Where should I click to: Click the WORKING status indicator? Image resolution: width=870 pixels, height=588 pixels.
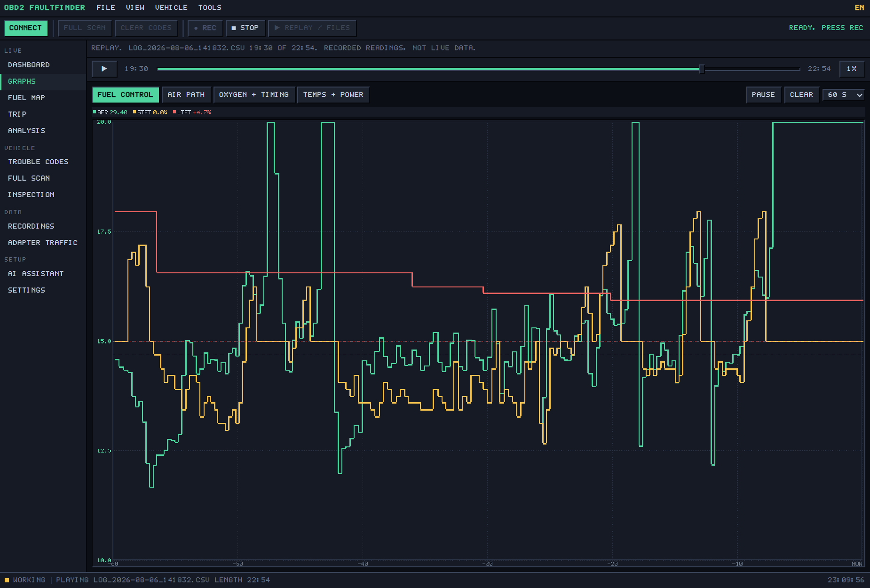tap(25, 580)
